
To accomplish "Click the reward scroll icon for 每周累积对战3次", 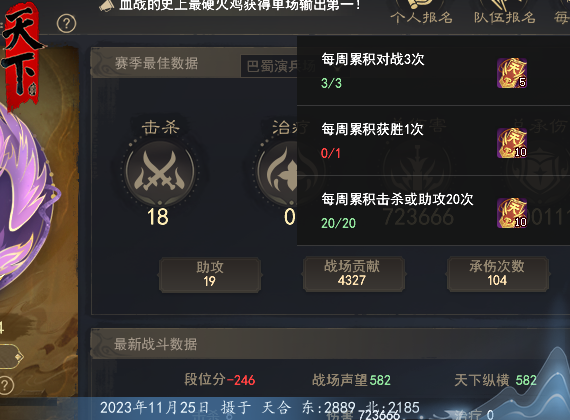I will click(x=512, y=73).
